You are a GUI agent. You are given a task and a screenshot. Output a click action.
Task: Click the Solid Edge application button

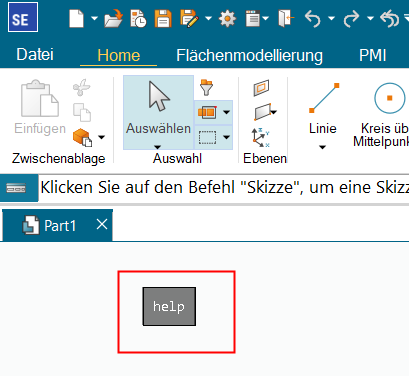point(23,17)
